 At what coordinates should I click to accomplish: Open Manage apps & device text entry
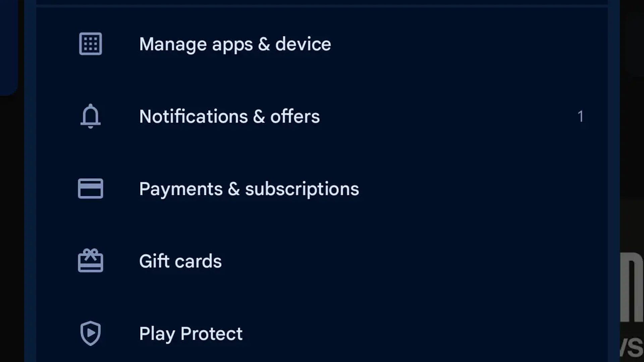[x=235, y=44]
